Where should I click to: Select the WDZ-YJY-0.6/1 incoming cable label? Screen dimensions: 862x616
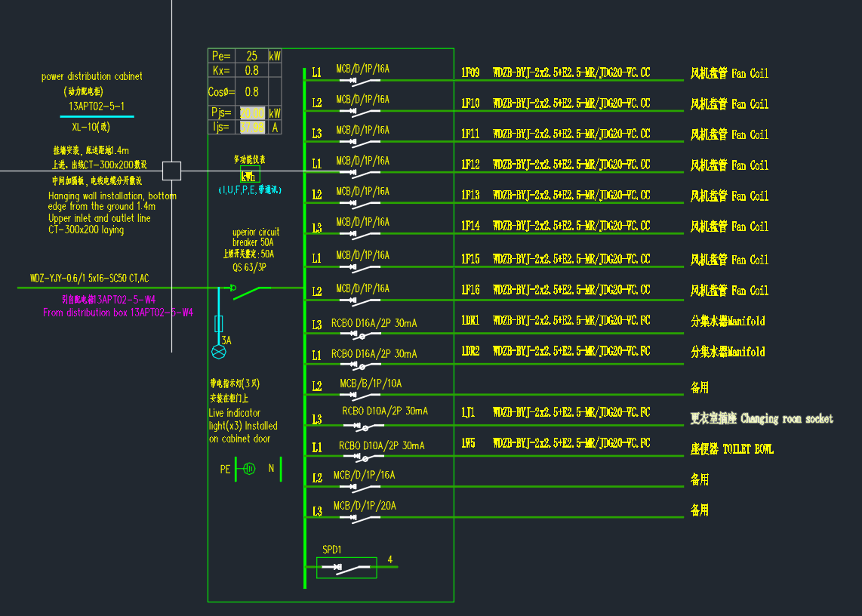[89, 279]
